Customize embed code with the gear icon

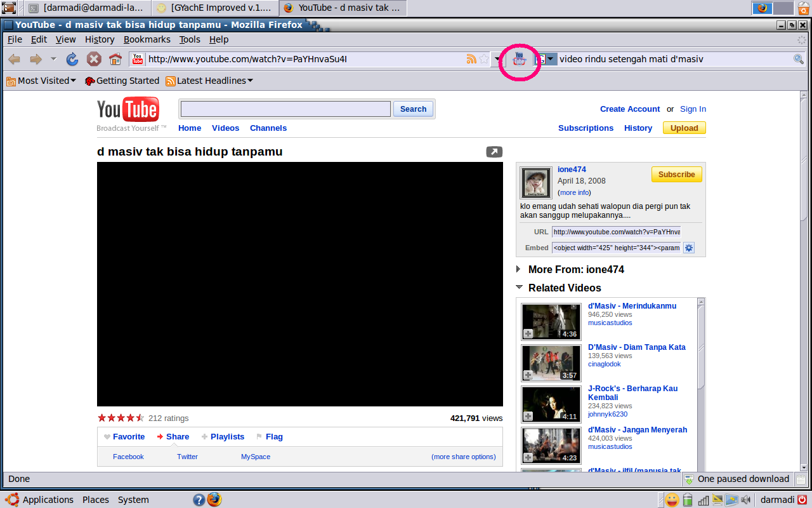point(689,248)
